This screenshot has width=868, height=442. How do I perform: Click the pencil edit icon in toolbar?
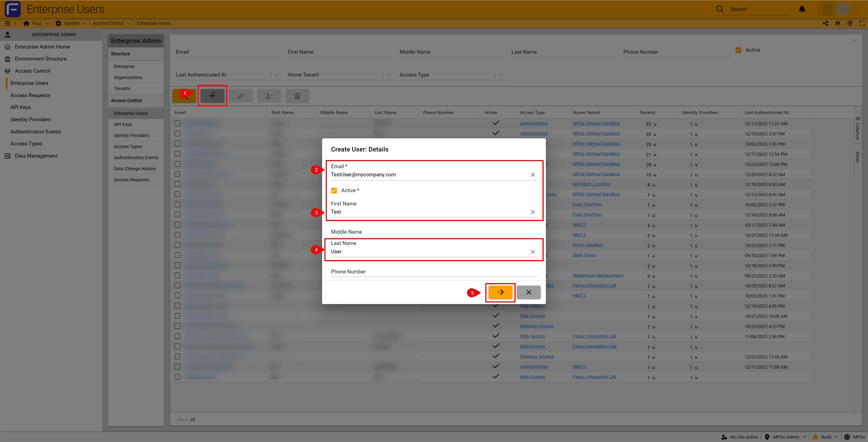240,96
